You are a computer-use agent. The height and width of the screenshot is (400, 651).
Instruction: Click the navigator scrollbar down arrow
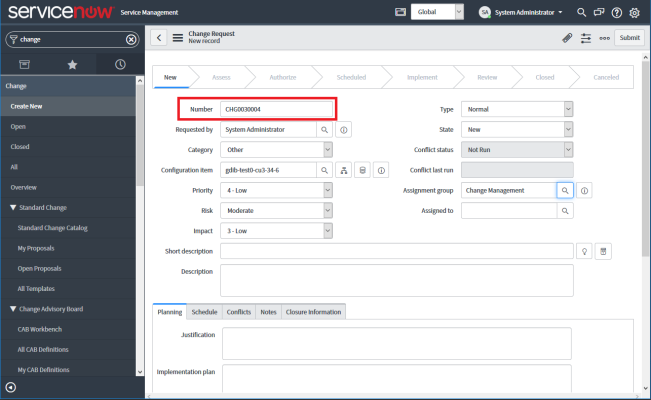[140, 372]
